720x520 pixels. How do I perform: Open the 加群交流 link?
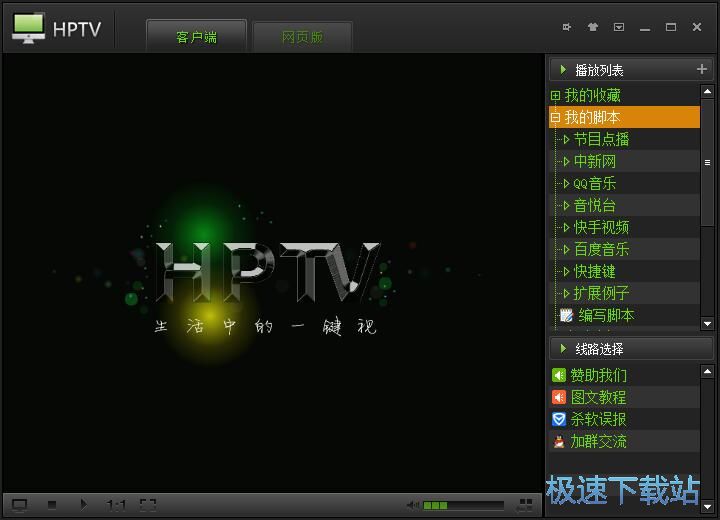598,441
